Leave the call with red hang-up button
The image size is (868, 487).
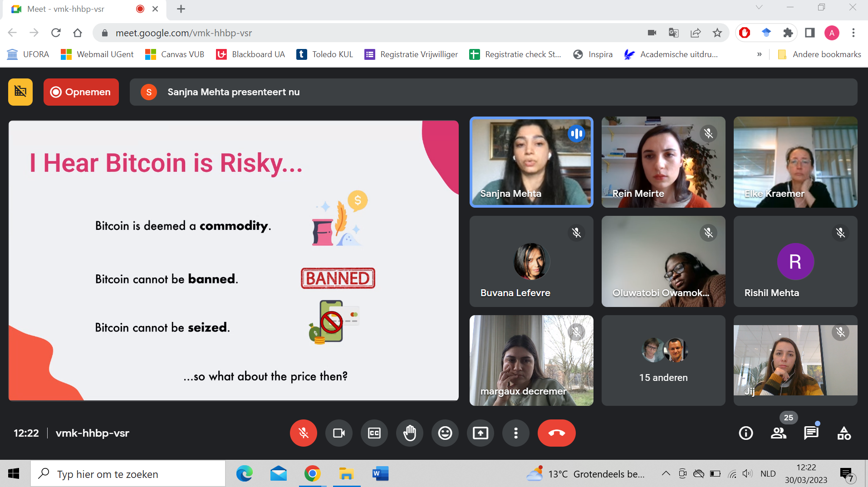[x=556, y=433]
